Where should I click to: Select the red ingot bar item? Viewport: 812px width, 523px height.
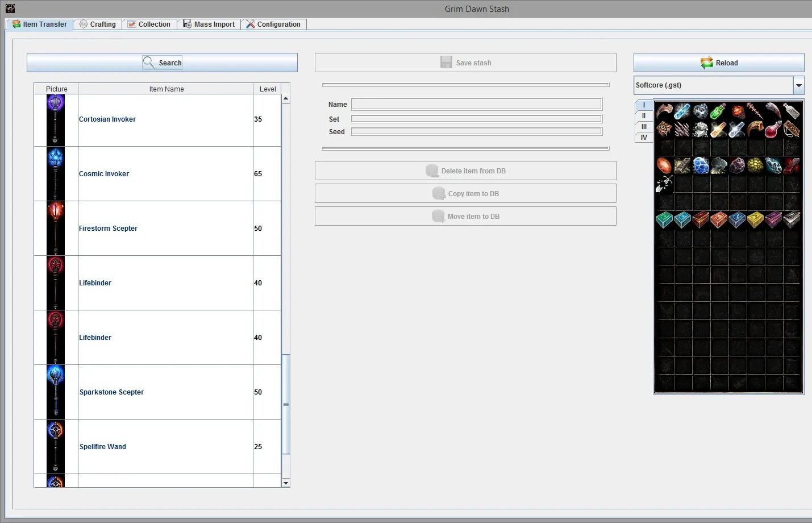coord(792,165)
